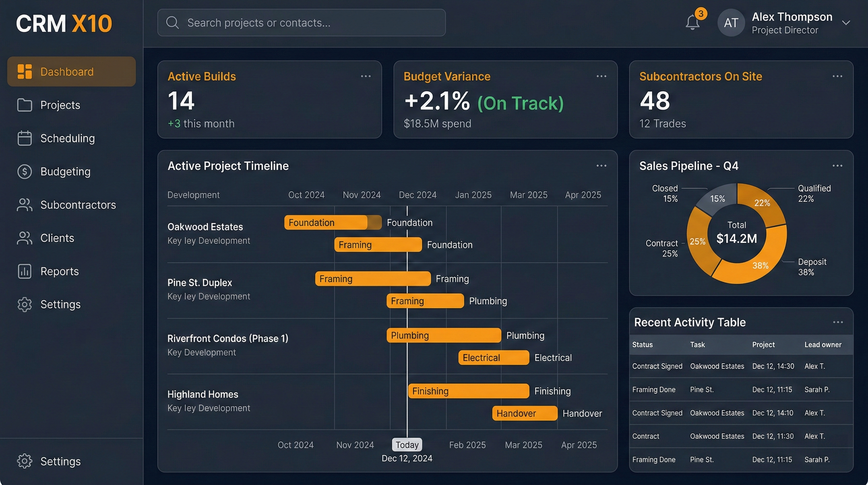This screenshot has height=485, width=868.
Task: Open the Dashboard sidebar icon
Action: [24, 71]
